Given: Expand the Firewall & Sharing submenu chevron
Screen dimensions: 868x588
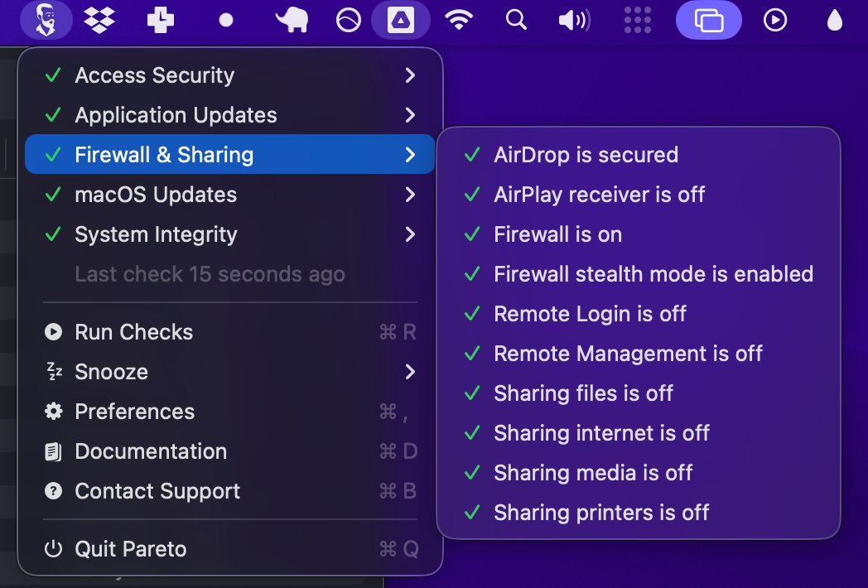Looking at the screenshot, I should point(410,155).
